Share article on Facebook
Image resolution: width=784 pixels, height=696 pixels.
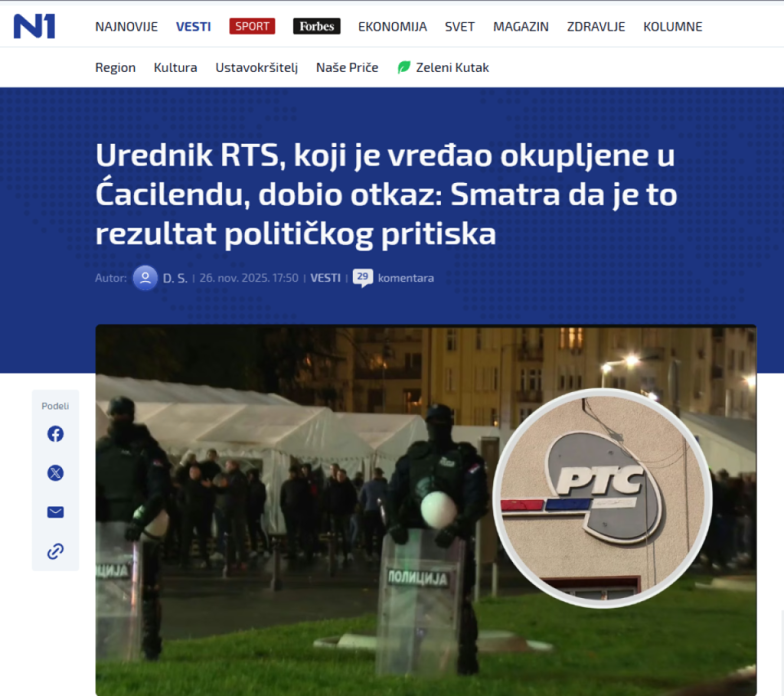coord(55,434)
